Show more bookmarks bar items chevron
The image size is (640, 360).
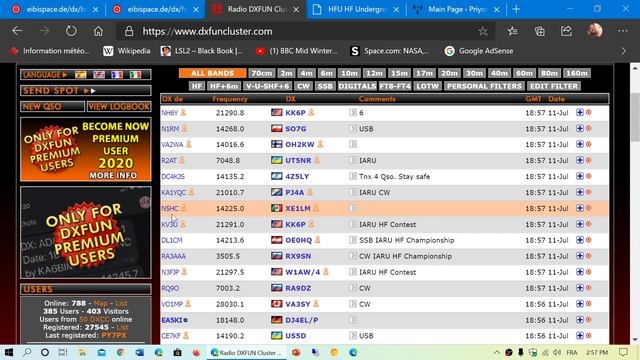[x=623, y=51]
